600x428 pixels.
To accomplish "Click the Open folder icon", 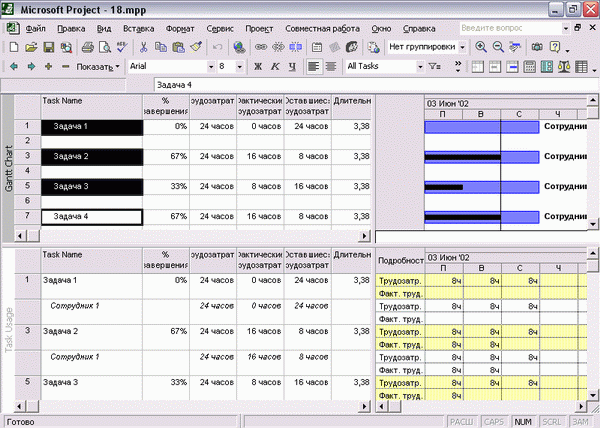I will [x=31, y=47].
